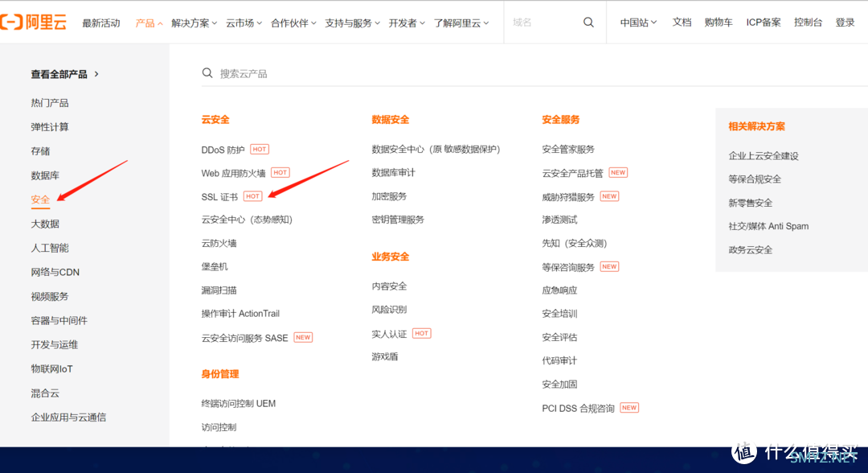Expand the 云市场 dropdown
This screenshot has width=868, height=473.
point(244,23)
